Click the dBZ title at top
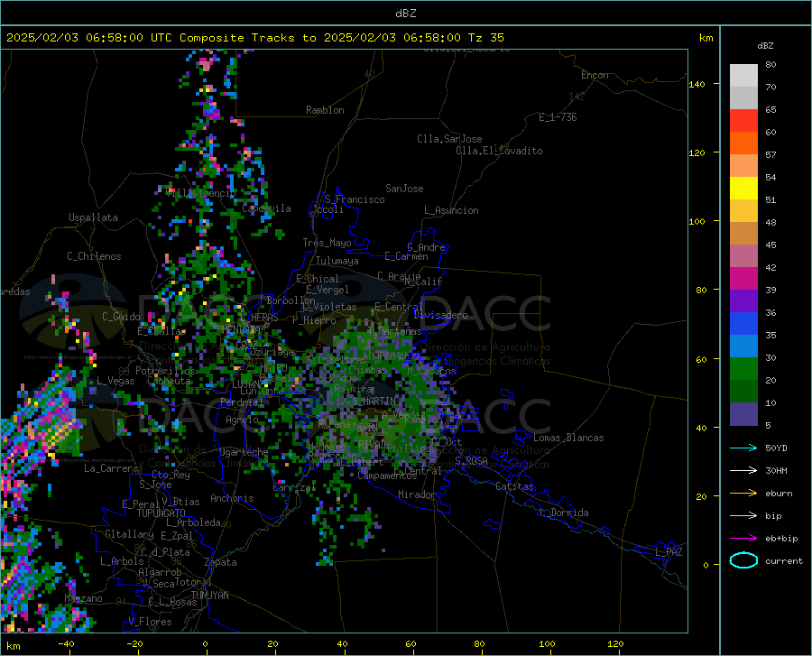812x656 pixels. tap(405, 14)
